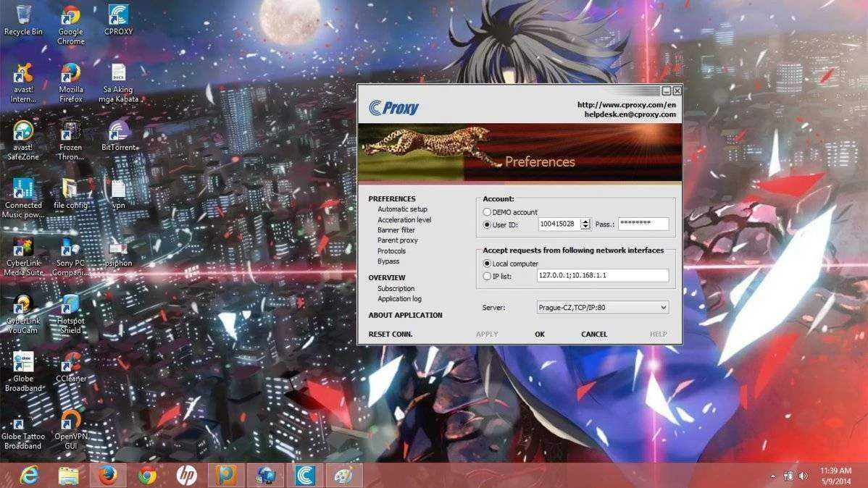Open the cproxy.com website link
The image size is (868, 488).
point(627,104)
